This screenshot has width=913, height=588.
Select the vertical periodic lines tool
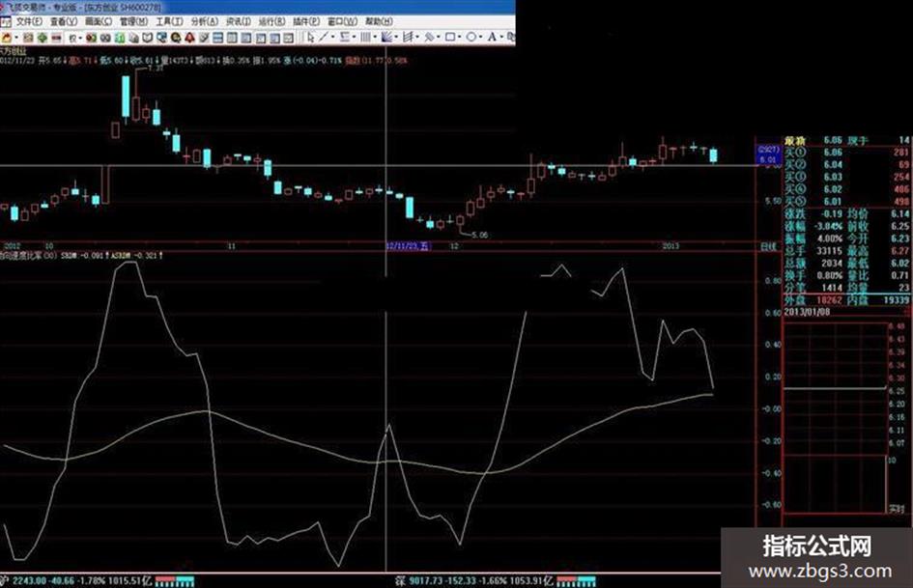tap(365, 38)
